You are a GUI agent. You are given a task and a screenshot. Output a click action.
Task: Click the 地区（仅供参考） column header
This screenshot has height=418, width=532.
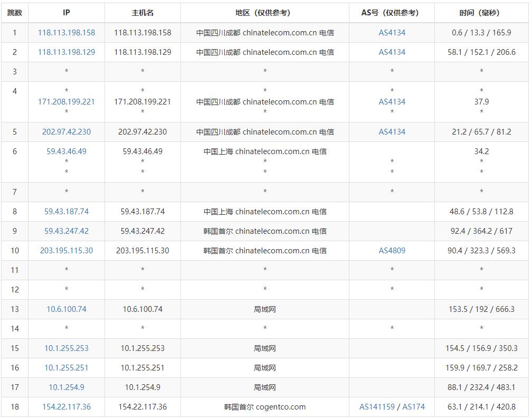tap(264, 13)
